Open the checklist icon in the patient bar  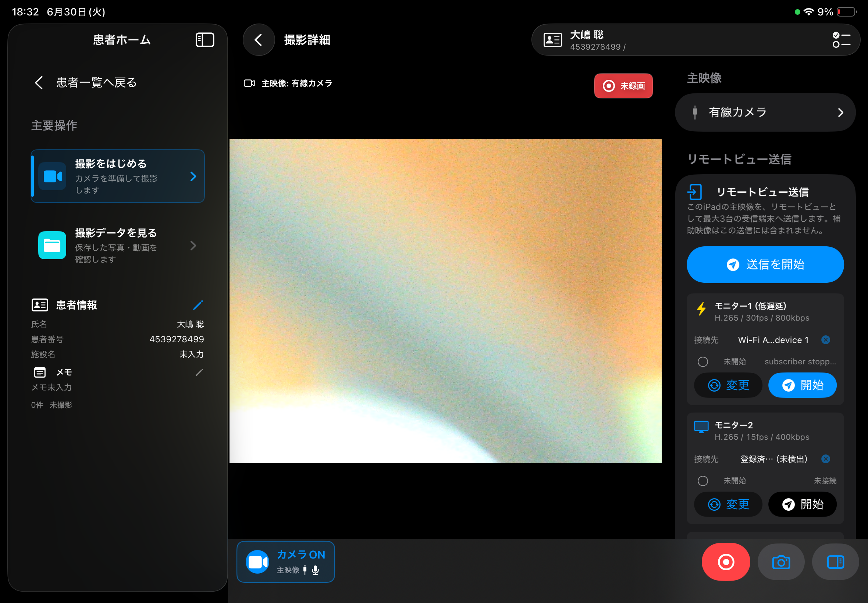tap(841, 40)
